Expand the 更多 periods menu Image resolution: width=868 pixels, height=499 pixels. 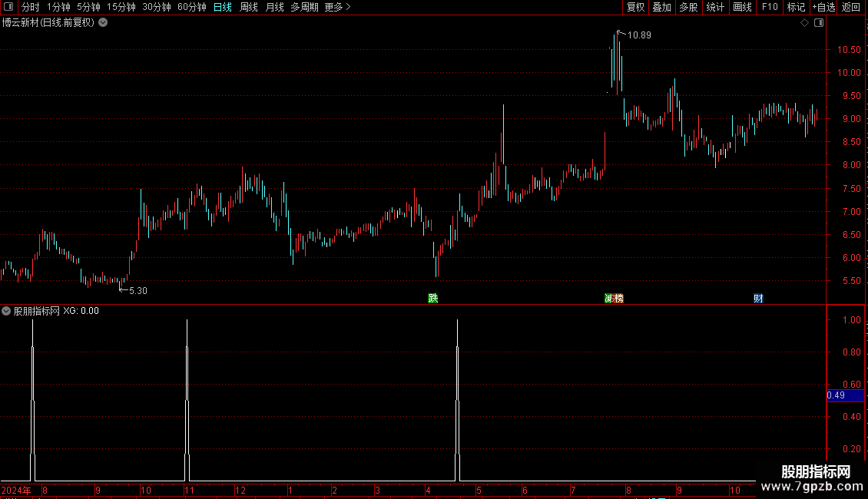[x=338, y=7]
